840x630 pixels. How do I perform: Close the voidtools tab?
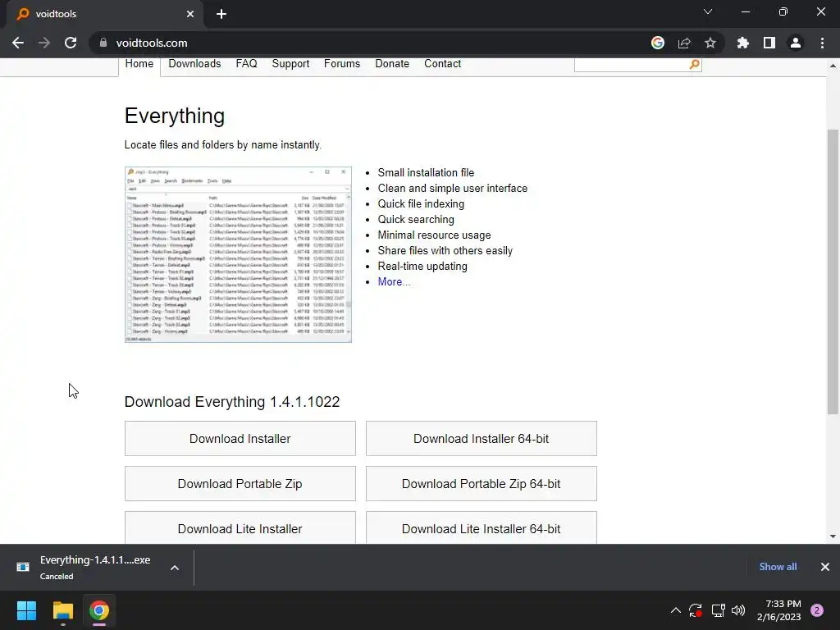click(x=190, y=14)
